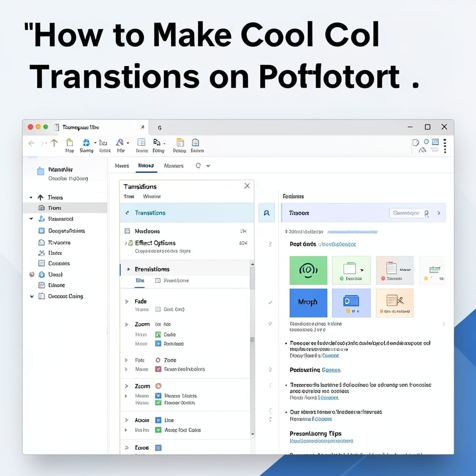Expand the Erensitiorns section
The width and height of the screenshot is (476, 476).
tap(128, 269)
